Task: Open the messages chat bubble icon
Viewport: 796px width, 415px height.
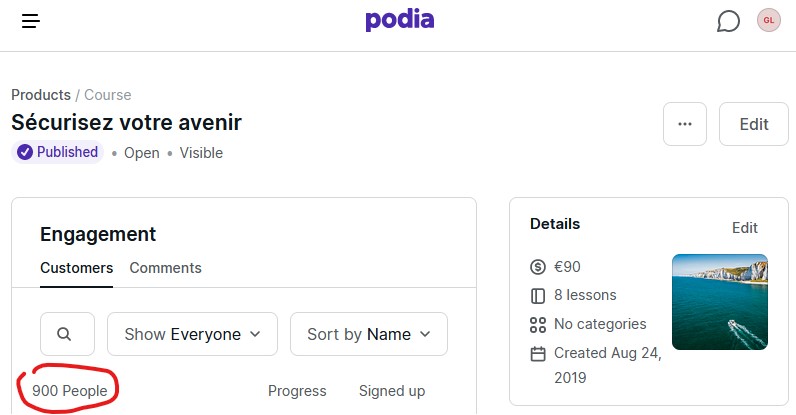Action: [729, 21]
